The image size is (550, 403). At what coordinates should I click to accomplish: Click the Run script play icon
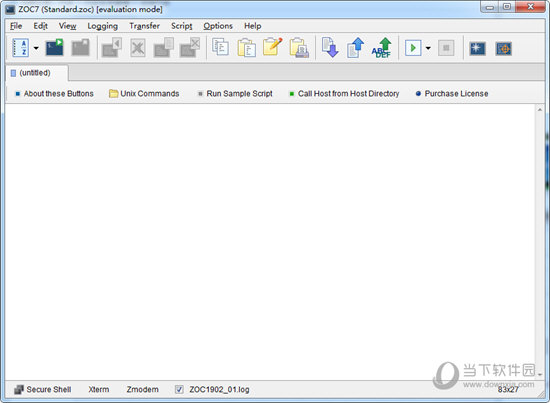pos(413,48)
